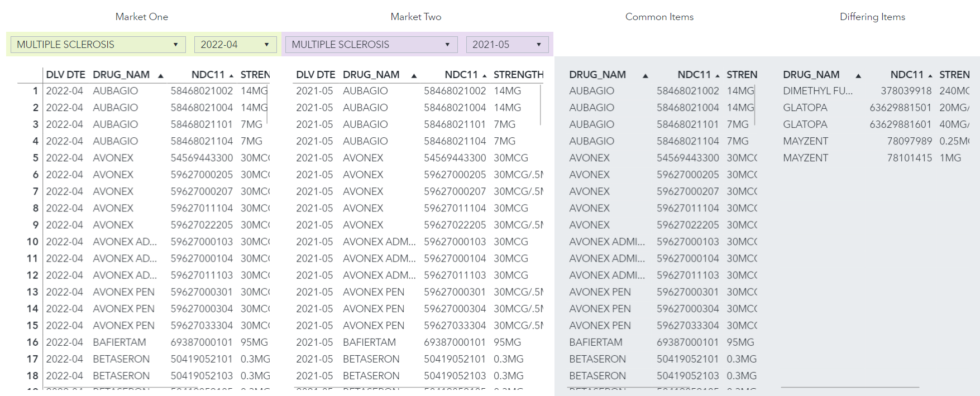Click NDC11 sort arrow in Common Items table
Viewport: 980px width, 396px height.
coord(718,75)
